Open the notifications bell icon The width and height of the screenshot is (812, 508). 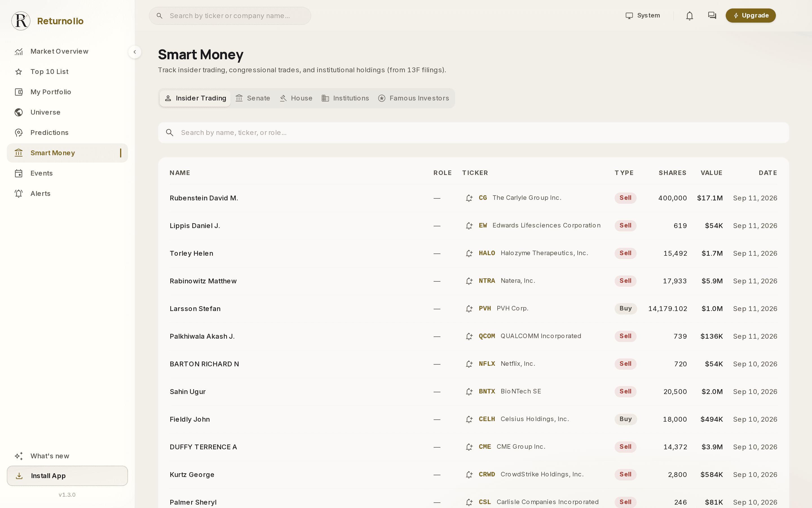coord(690,16)
